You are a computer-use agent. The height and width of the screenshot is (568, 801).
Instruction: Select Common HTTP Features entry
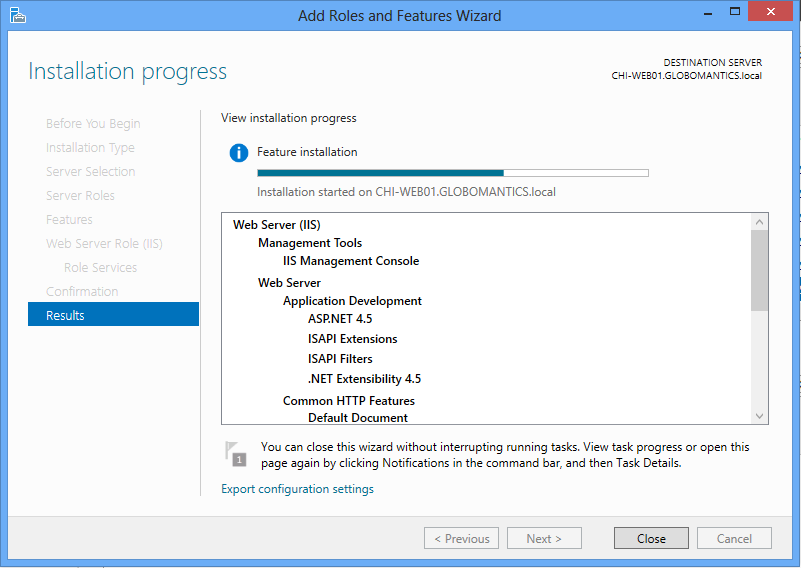[349, 400]
